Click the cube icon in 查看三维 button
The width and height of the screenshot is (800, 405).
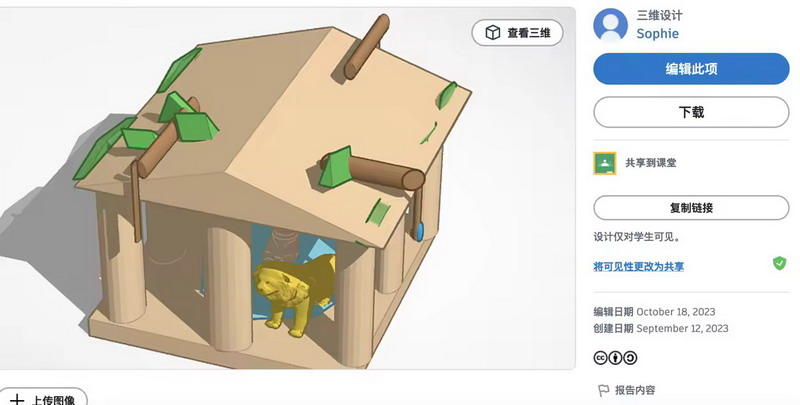[x=492, y=33]
